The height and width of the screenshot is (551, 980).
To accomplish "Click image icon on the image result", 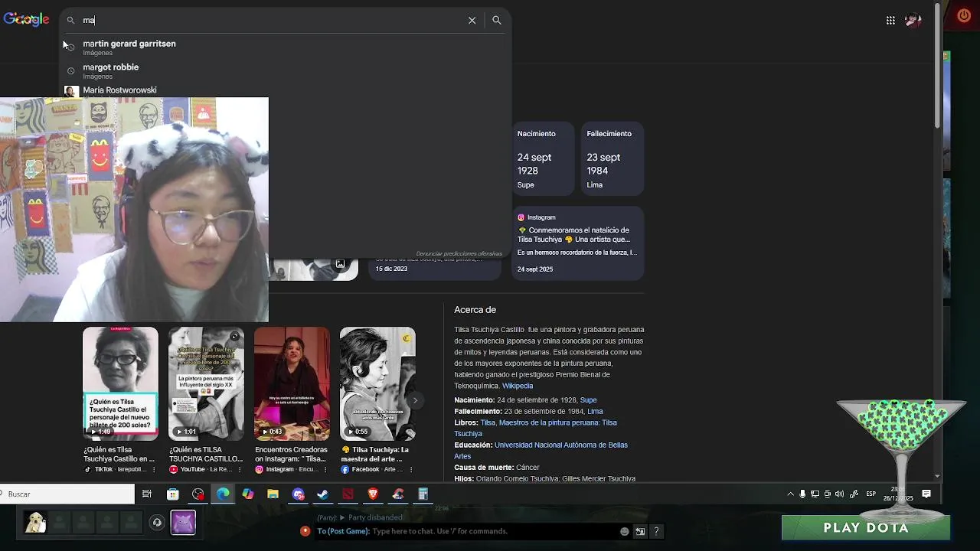I will point(340,264).
